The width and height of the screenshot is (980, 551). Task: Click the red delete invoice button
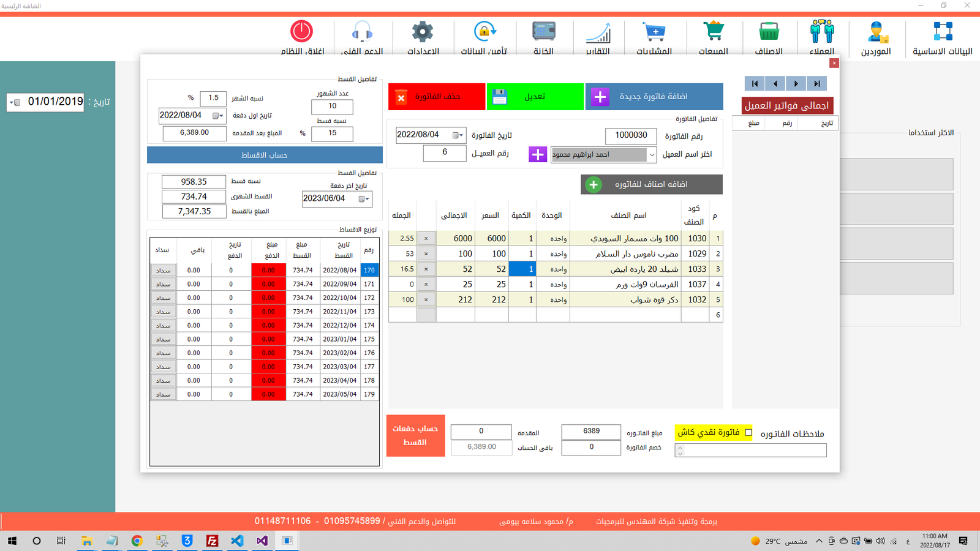click(x=436, y=97)
